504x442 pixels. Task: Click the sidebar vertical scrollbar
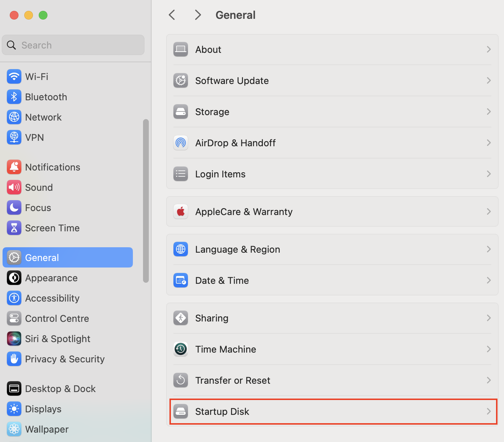tap(146, 201)
